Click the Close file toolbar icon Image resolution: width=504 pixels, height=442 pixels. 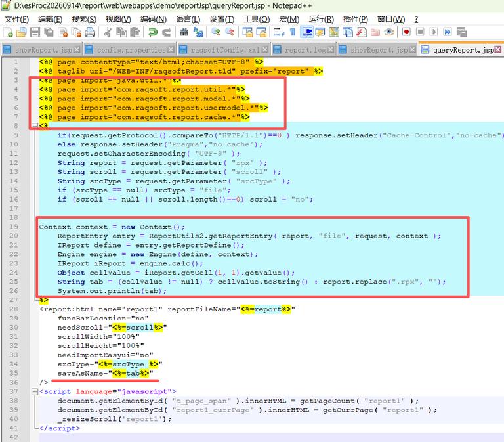pos(63,32)
